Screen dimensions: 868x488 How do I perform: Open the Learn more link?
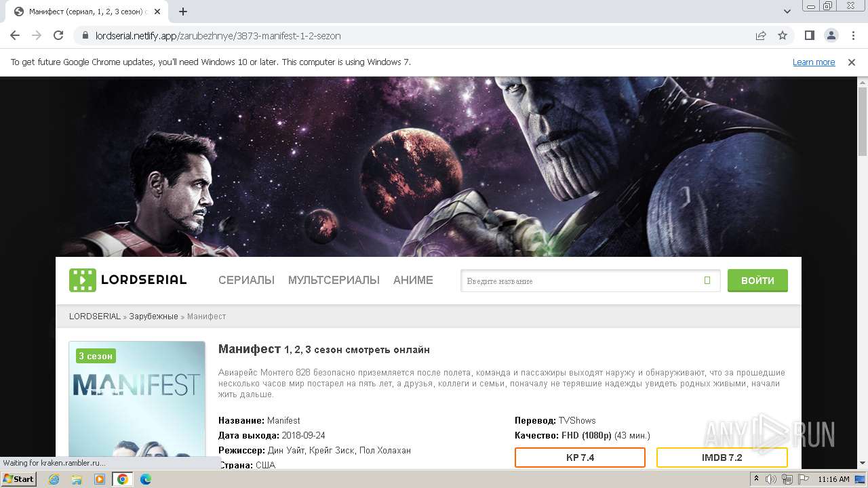(x=814, y=62)
